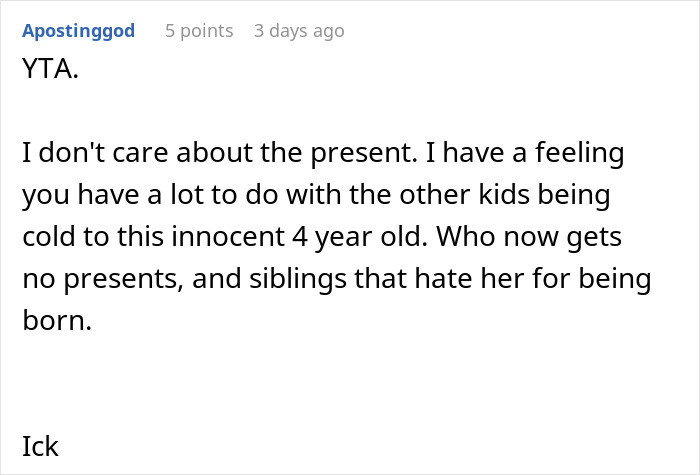Screen dimensions: 700x475
Task: Click the '3 days ago' timestamp
Action: pos(298,31)
